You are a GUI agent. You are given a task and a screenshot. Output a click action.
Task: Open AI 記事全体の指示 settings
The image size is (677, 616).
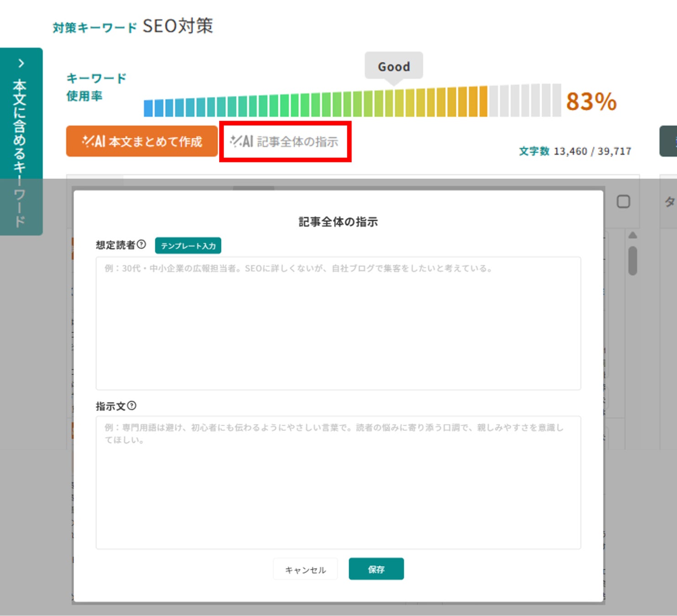click(x=285, y=141)
